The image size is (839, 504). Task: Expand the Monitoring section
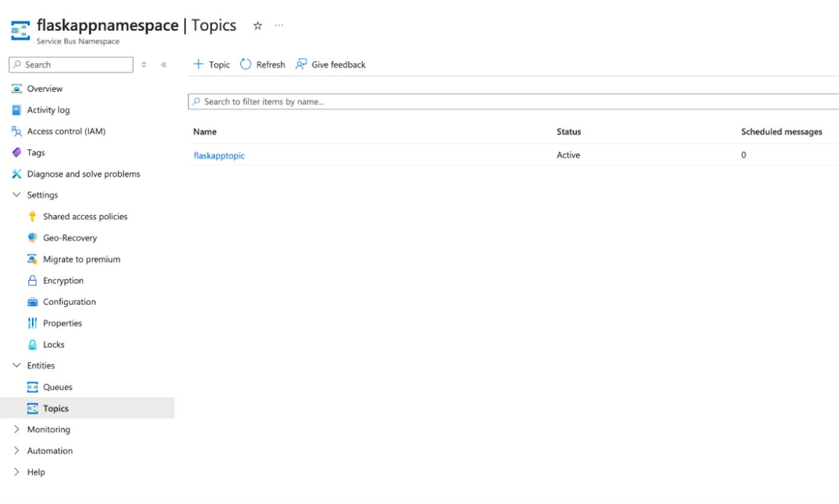pyautogui.click(x=16, y=429)
